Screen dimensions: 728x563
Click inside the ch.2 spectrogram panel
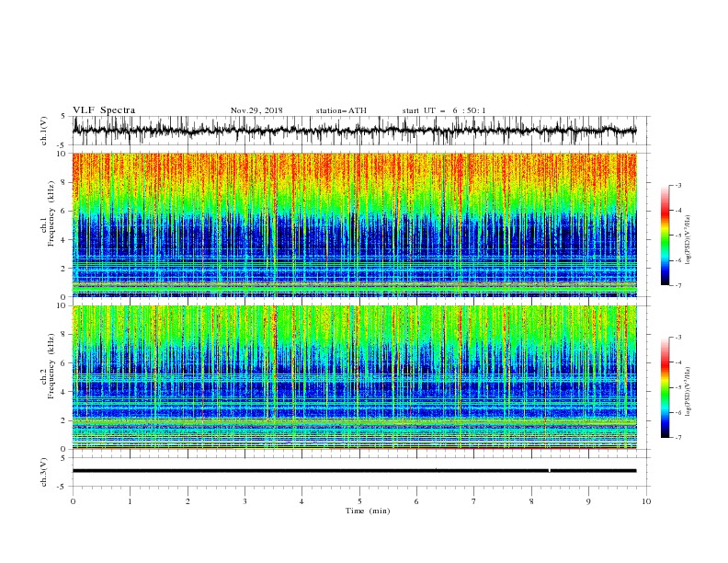[x=354, y=377]
